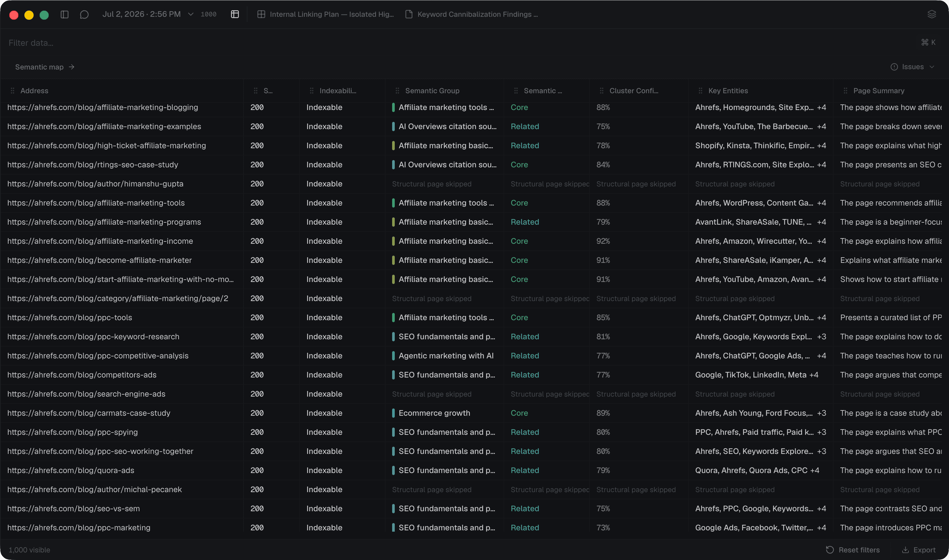Click the ⌘ K shortcut hint
This screenshot has height=560, width=949.
click(928, 42)
